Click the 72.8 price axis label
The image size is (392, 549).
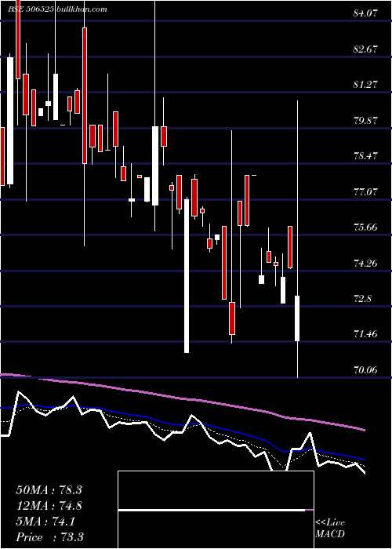[363, 299]
